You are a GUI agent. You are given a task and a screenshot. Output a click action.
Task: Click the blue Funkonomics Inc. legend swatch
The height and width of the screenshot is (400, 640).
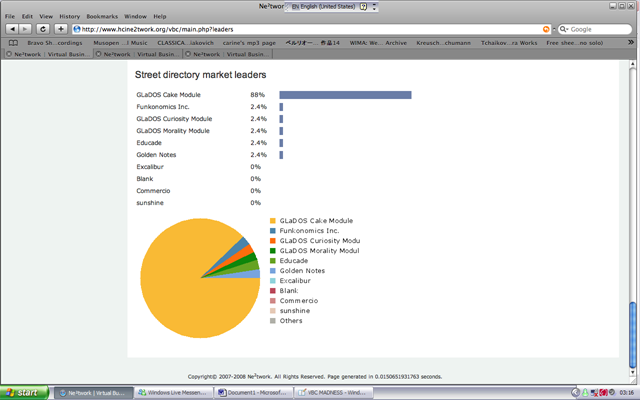[x=273, y=231]
